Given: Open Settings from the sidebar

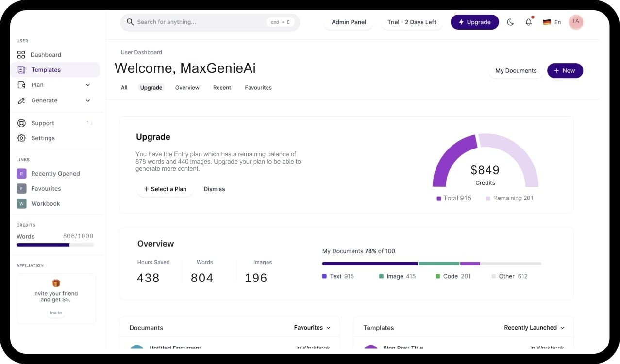Looking at the screenshot, I should click(x=43, y=138).
